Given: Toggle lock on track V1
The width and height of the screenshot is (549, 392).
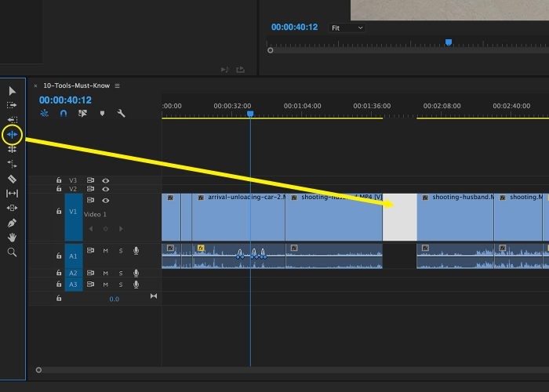Looking at the screenshot, I should click(x=59, y=211).
